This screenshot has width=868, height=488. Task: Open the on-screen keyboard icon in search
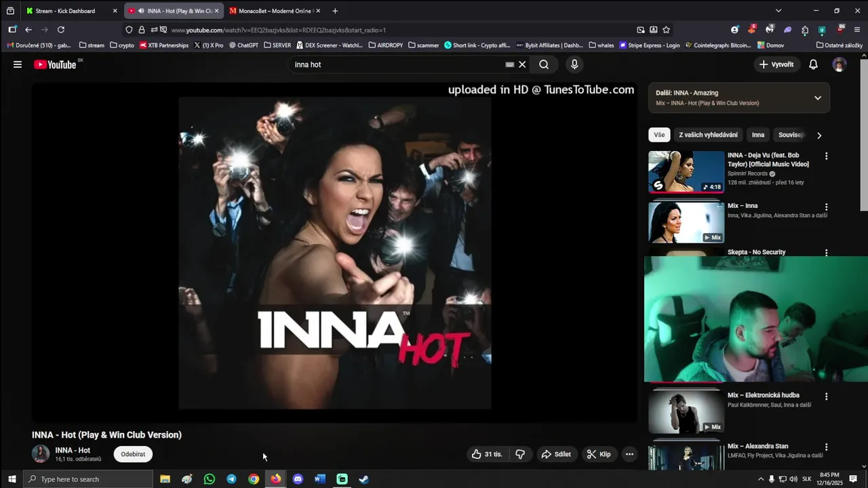[510, 64]
